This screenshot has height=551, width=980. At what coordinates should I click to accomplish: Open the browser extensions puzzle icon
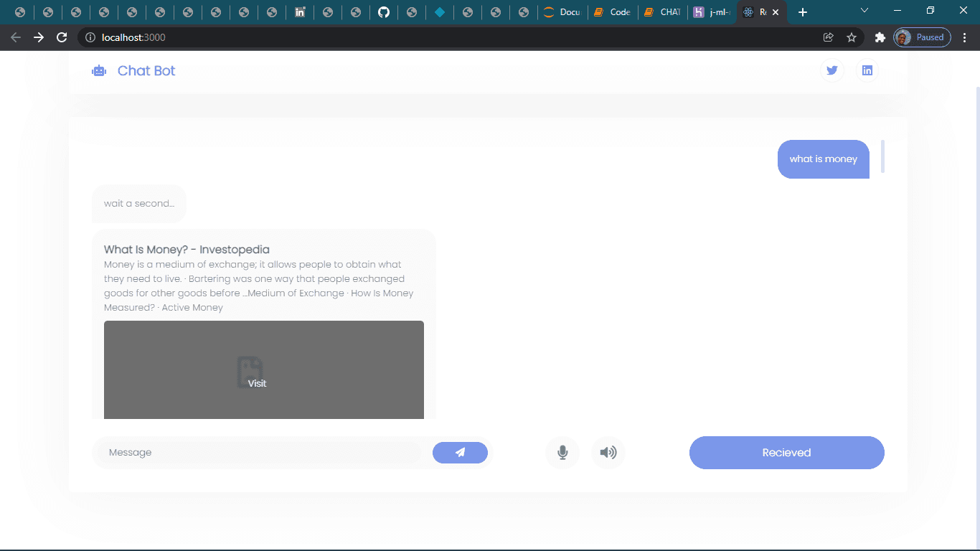point(880,37)
